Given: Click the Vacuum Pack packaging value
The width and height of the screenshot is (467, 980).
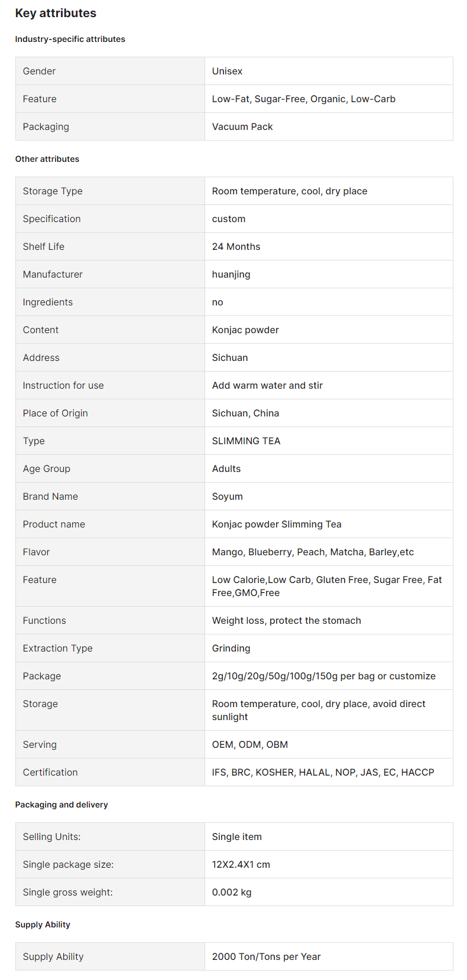Looking at the screenshot, I should point(242,126).
